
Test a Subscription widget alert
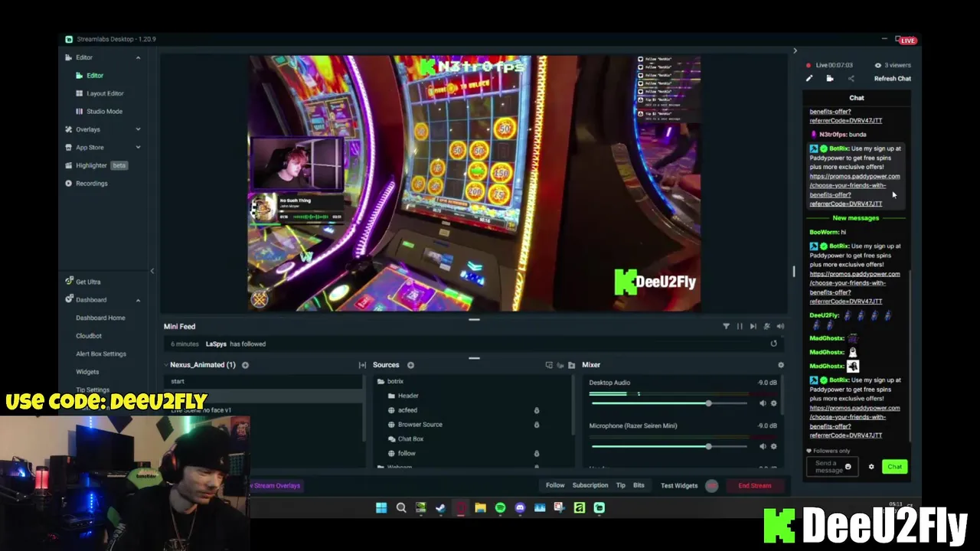(x=590, y=485)
